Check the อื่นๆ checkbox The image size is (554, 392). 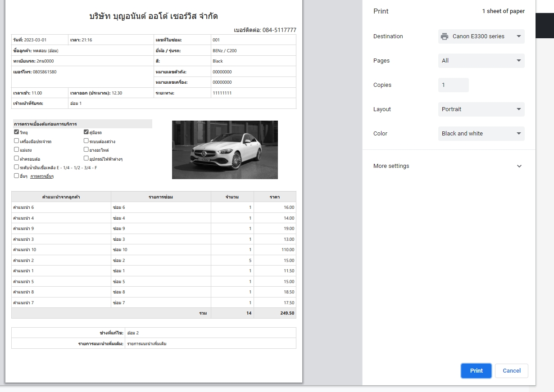pos(17,176)
